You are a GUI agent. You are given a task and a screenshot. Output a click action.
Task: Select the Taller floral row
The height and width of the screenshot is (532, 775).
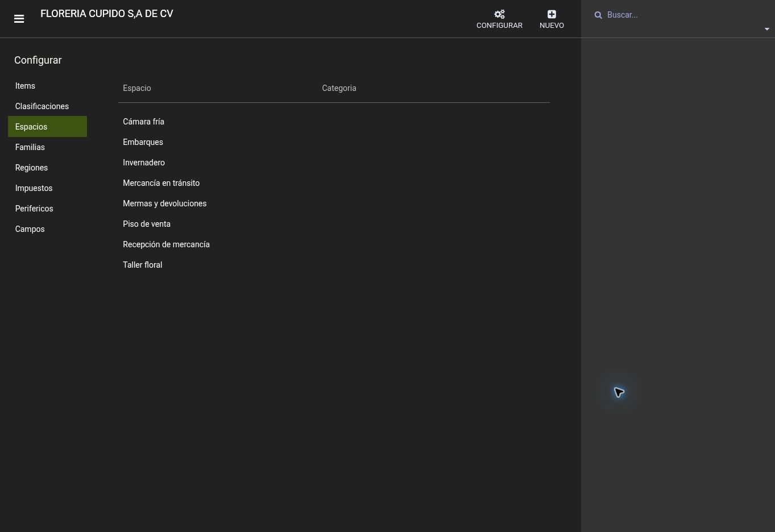[334, 265]
